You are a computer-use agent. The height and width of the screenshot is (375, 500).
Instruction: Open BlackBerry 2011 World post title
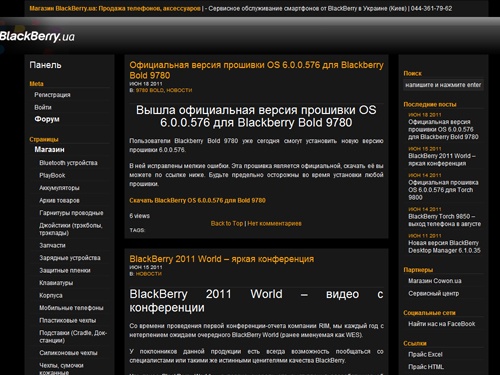222,259
